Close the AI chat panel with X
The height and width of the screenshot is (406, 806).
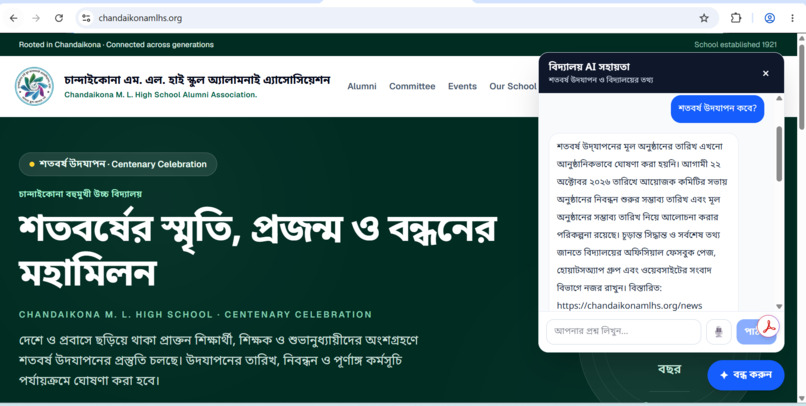click(x=765, y=73)
